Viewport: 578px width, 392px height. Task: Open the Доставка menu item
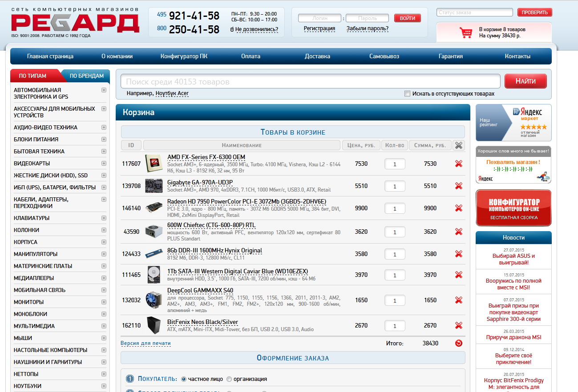pos(317,56)
